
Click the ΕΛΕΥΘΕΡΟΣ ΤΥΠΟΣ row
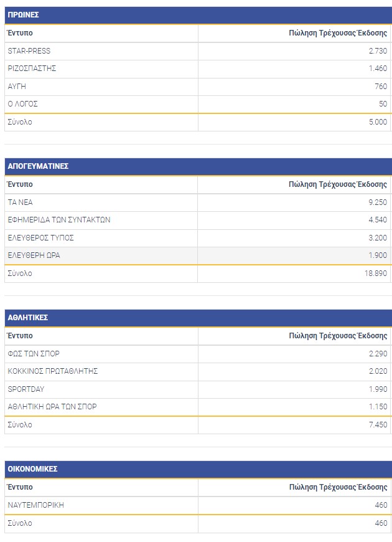(41, 238)
